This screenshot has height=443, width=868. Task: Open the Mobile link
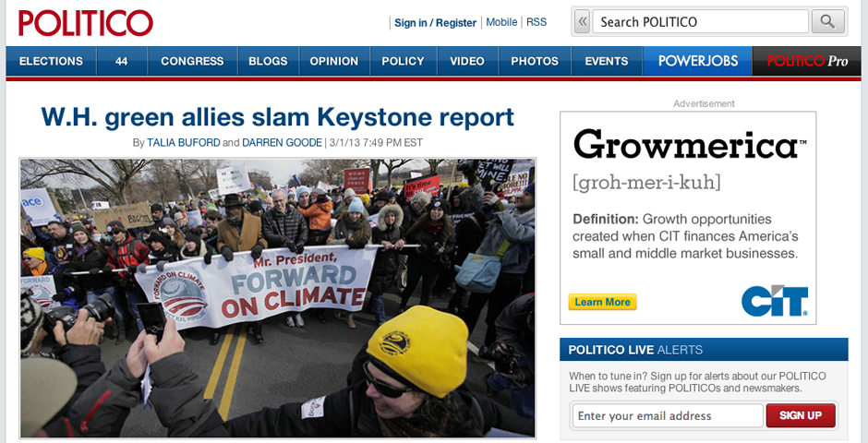click(x=501, y=22)
